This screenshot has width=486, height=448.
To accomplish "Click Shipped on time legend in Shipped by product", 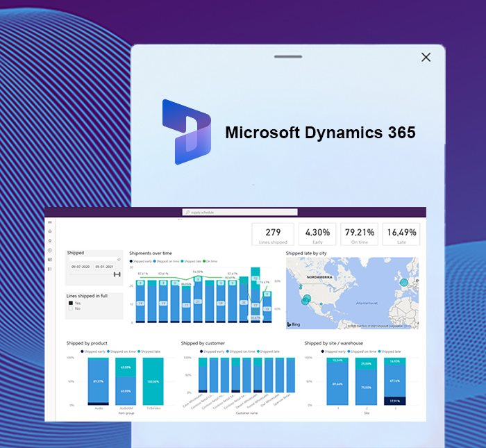I will tap(121, 351).
